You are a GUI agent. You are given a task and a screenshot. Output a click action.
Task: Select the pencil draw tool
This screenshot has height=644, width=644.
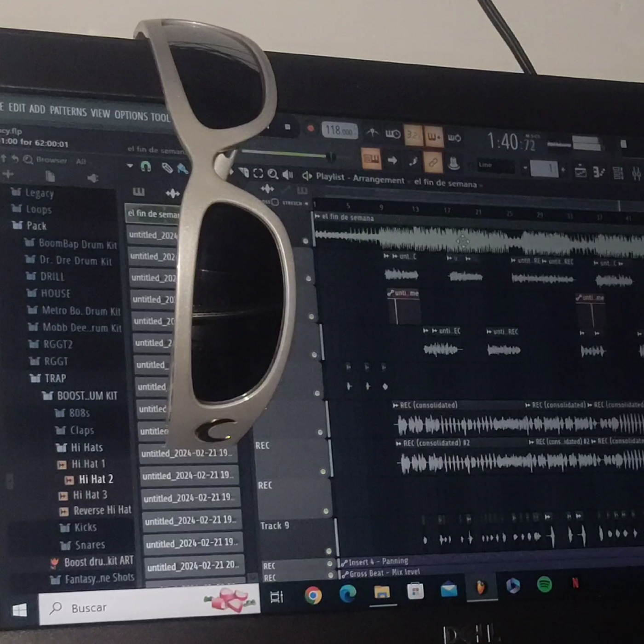167,168
